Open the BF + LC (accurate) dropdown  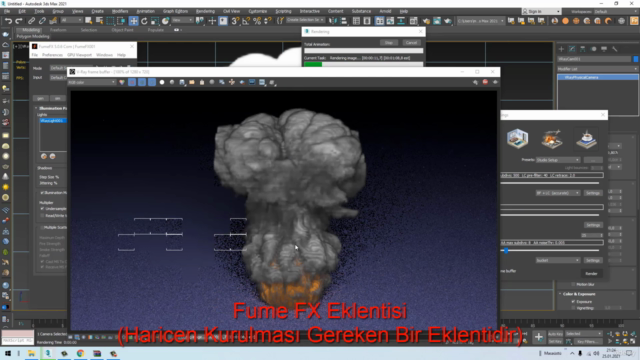tap(558, 193)
